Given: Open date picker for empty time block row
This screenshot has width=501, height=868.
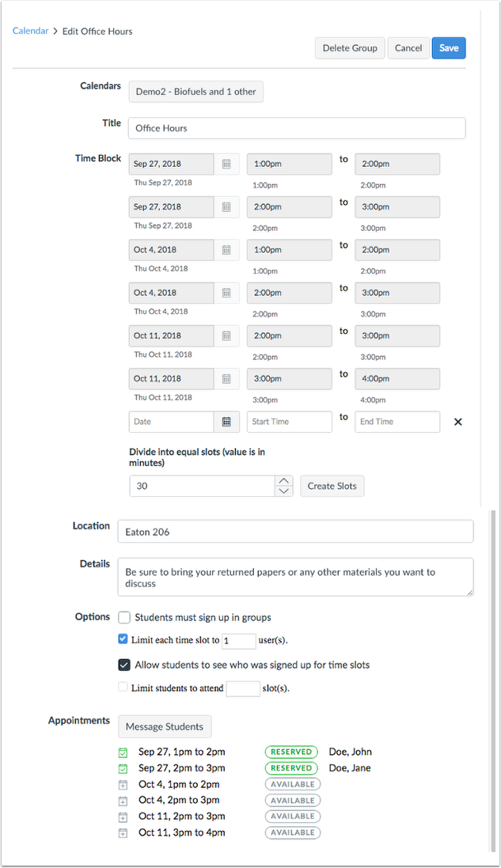Looking at the screenshot, I should (226, 422).
